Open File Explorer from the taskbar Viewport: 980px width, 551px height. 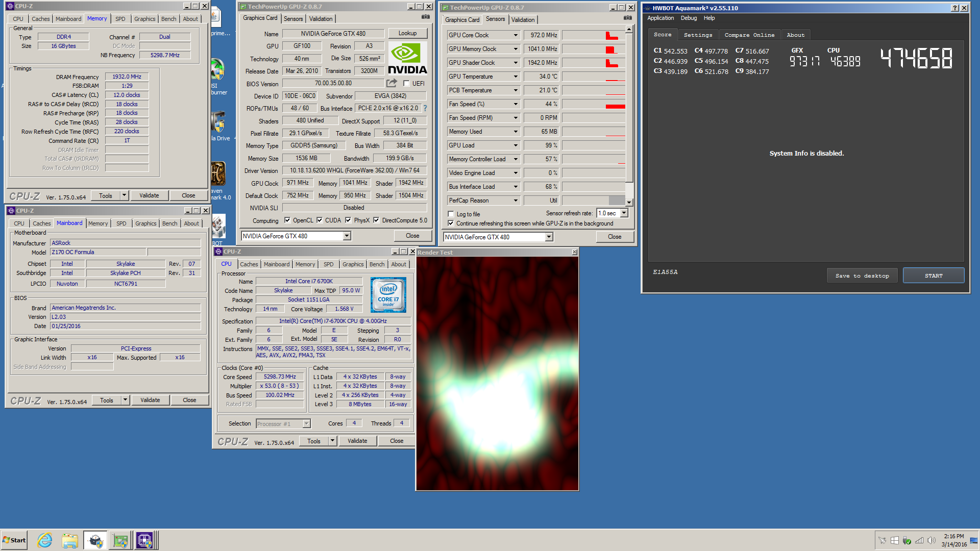point(70,540)
